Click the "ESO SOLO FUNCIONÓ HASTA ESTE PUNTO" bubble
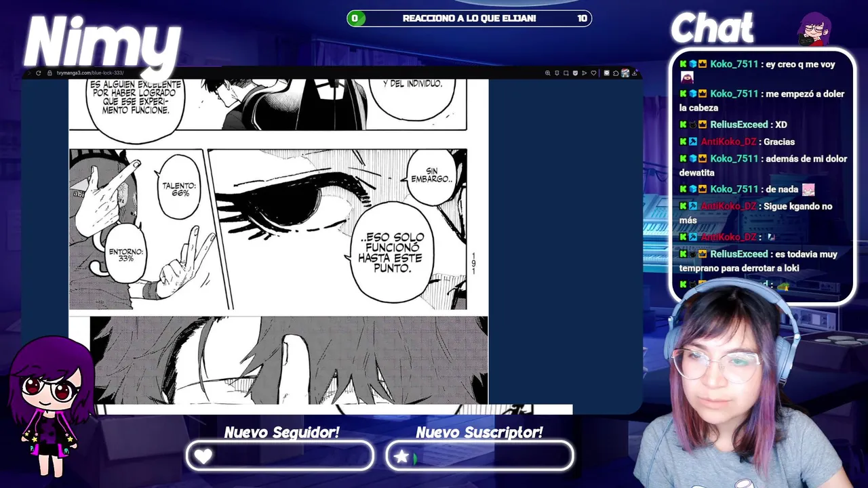 (x=390, y=252)
